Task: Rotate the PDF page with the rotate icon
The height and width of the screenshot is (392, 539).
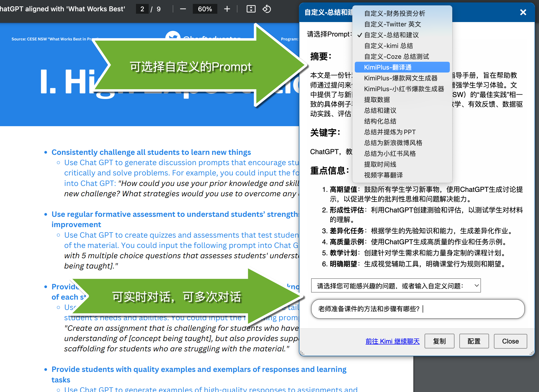Action: coord(267,9)
